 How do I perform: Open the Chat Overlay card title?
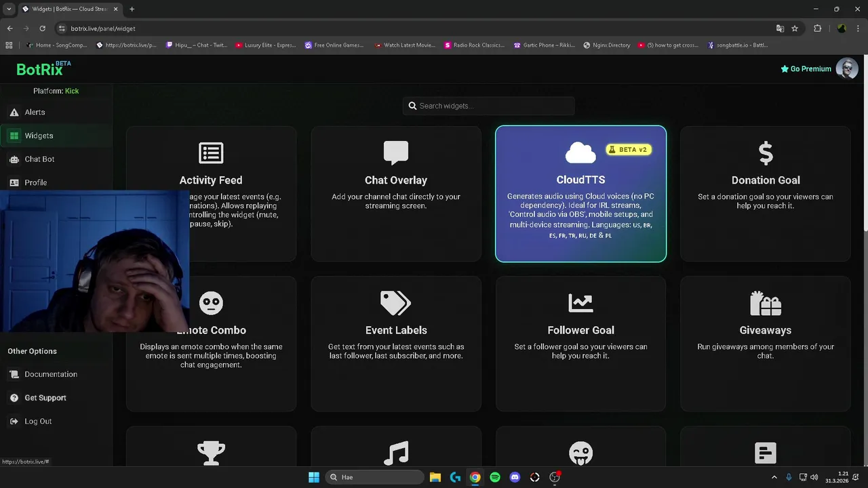click(396, 180)
